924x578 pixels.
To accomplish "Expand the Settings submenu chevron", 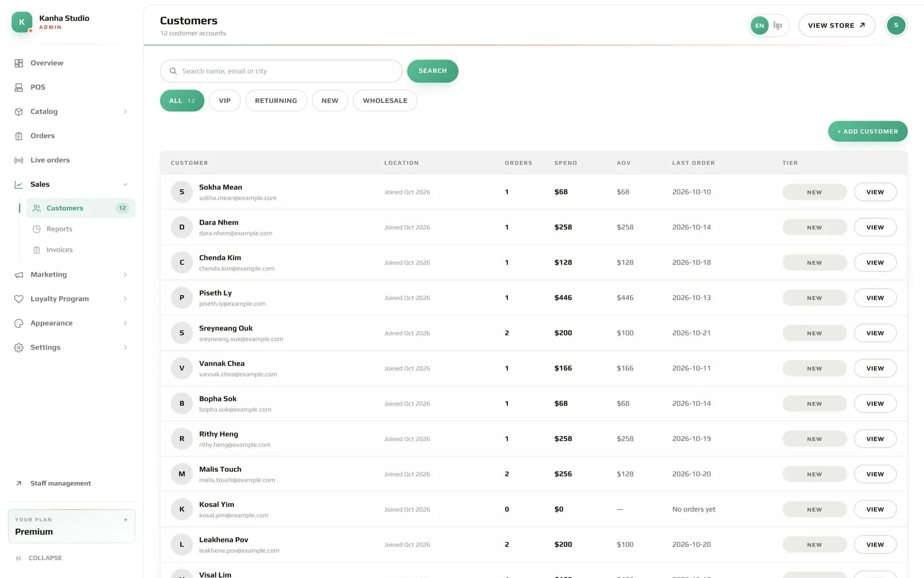I will (125, 347).
